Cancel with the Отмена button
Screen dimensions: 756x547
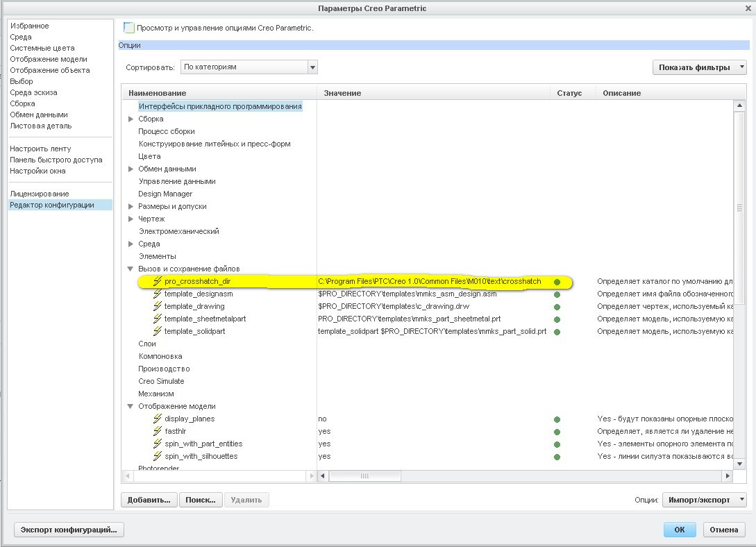723,530
